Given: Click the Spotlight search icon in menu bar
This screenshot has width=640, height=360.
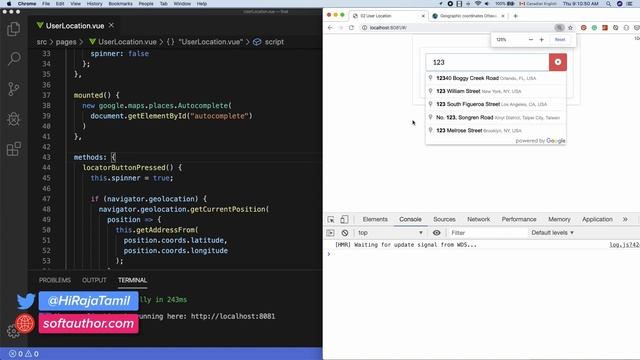Looking at the screenshot, I should click(x=609, y=4).
